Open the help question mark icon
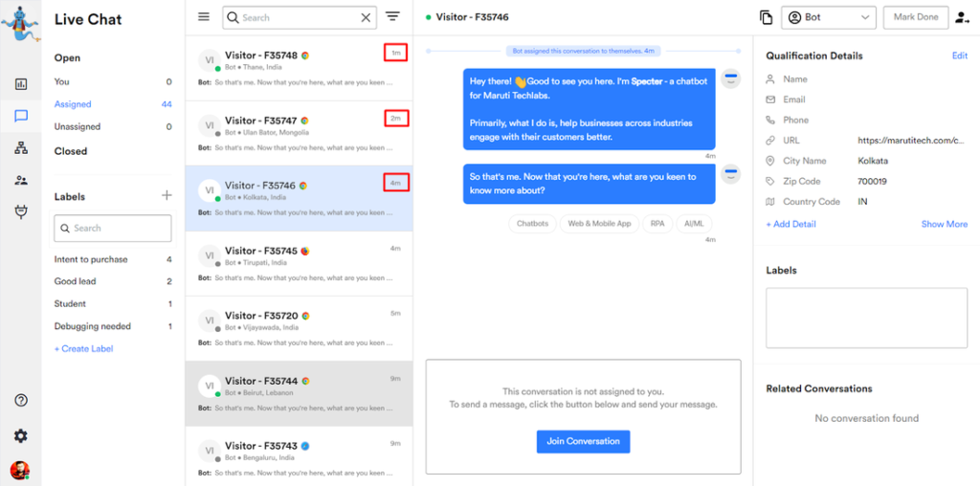Image resolution: width=980 pixels, height=486 pixels. tap(20, 400)
